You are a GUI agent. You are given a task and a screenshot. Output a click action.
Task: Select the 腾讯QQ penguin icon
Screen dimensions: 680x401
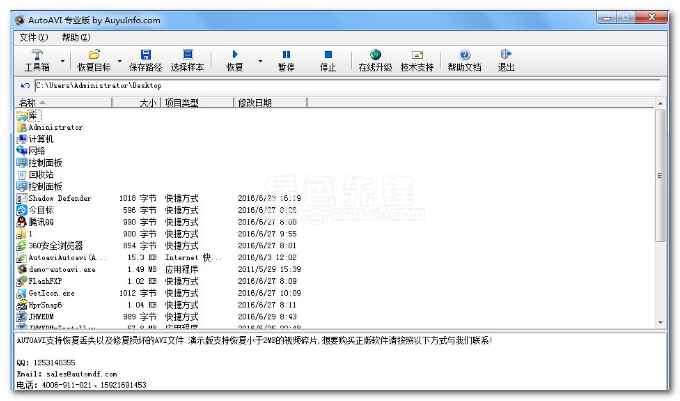click(22, 222)
